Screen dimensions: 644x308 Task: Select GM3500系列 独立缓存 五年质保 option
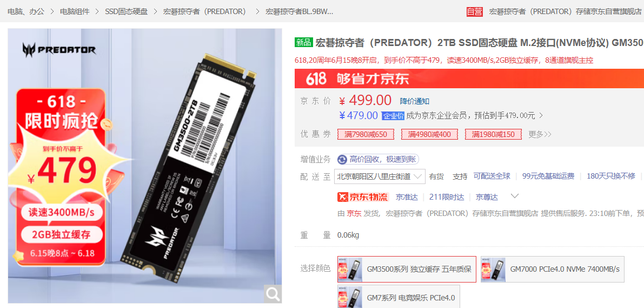(x=407, y=270)
